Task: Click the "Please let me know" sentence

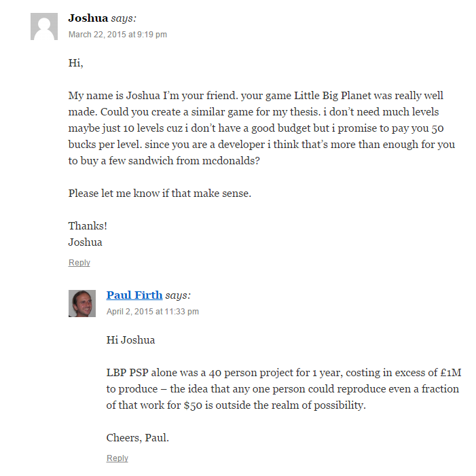Action: 160,194
